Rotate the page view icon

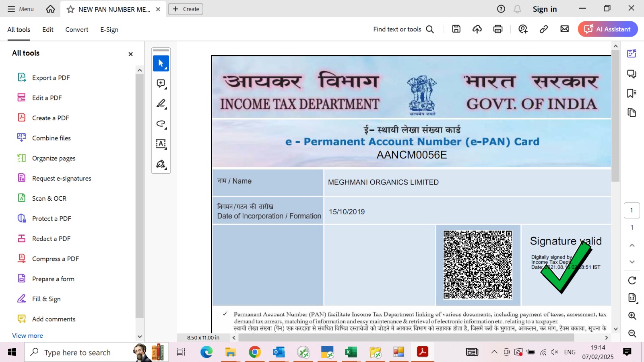coord(632,280)
